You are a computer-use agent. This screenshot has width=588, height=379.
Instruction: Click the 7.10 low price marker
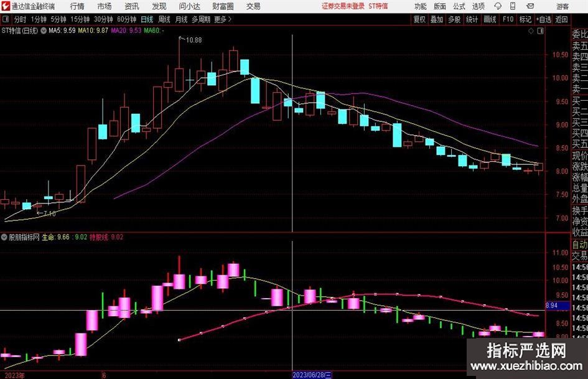click(x=50, y=214)
